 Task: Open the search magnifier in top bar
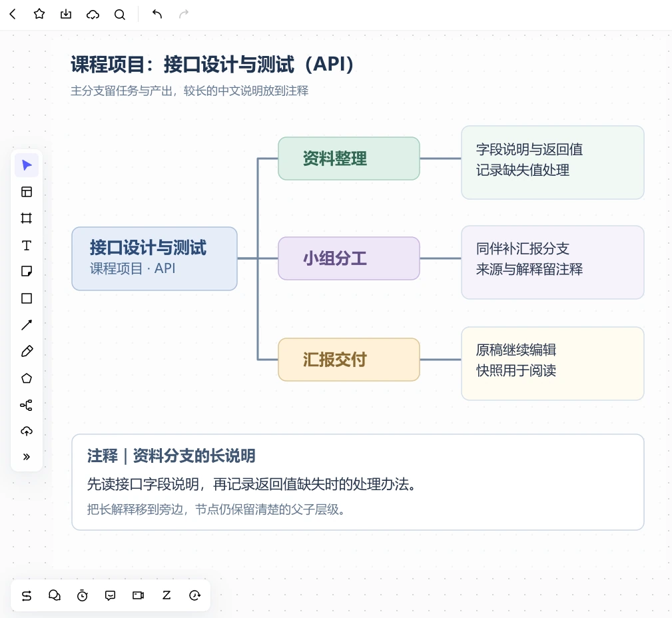click(120, 15)
